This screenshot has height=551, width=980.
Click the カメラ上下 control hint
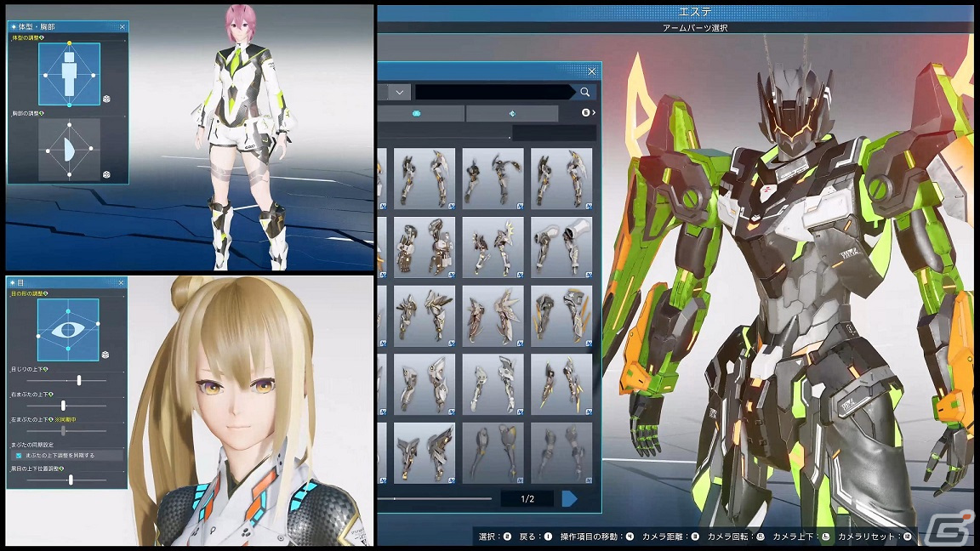click(x=801, y=536)
